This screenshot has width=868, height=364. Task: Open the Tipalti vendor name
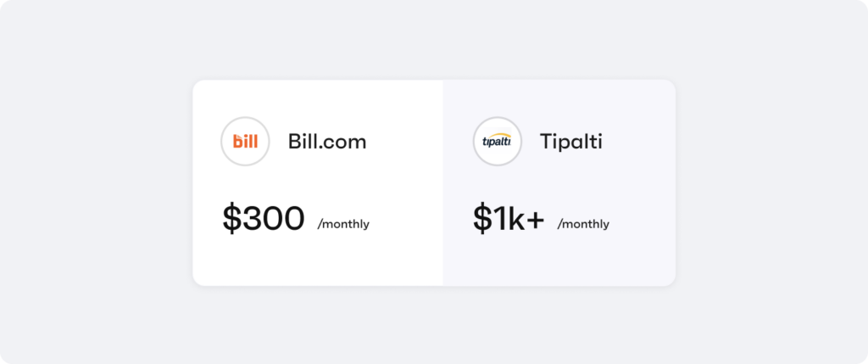[570, 142]
